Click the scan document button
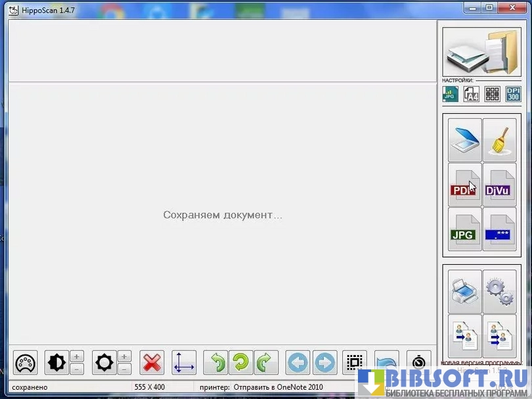Image resolution: width=532 pixels, height=399 pixels. [x=465, y=139]
